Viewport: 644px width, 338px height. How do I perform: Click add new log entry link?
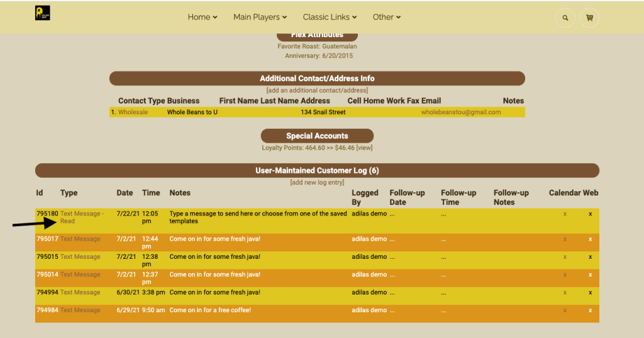(317, 182)
